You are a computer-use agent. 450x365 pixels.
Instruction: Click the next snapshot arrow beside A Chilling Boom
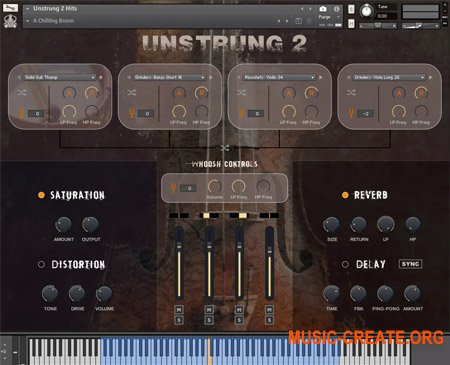coord(287,21)
